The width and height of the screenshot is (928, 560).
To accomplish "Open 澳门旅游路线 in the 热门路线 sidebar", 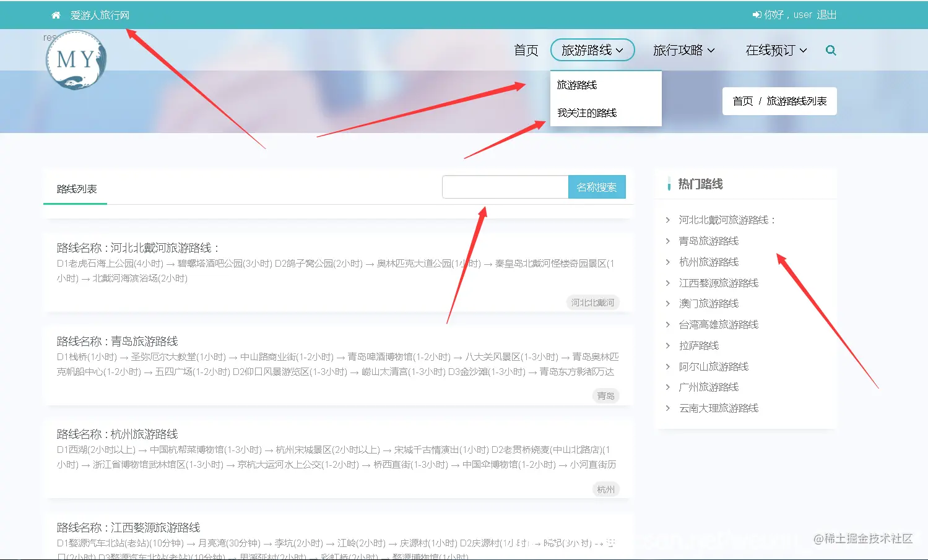I will 709,303.
